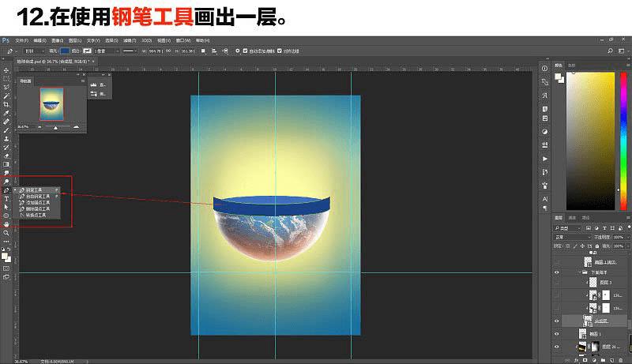632x364 pixels.
Task: Toggle visibility of the bottom gradient layer
Action: coord(557,347)
